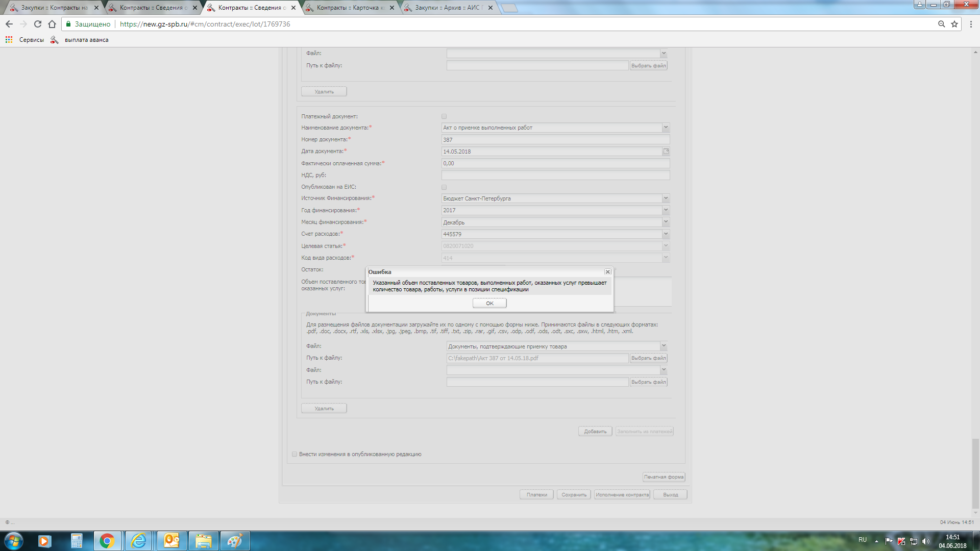Click the zoom magnifier icon in address bar
Screen dimensions: 980x551
click(x=941, y=24)
